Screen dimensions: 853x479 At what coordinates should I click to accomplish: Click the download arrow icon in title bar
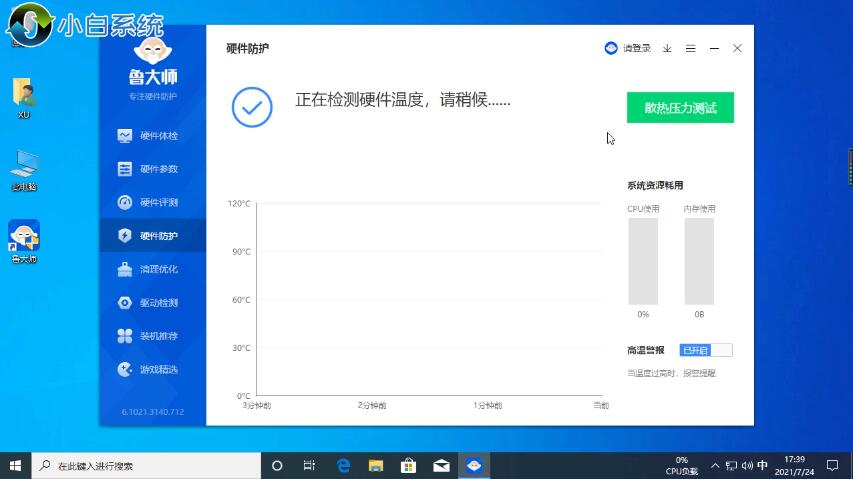(x=667, y=48)
